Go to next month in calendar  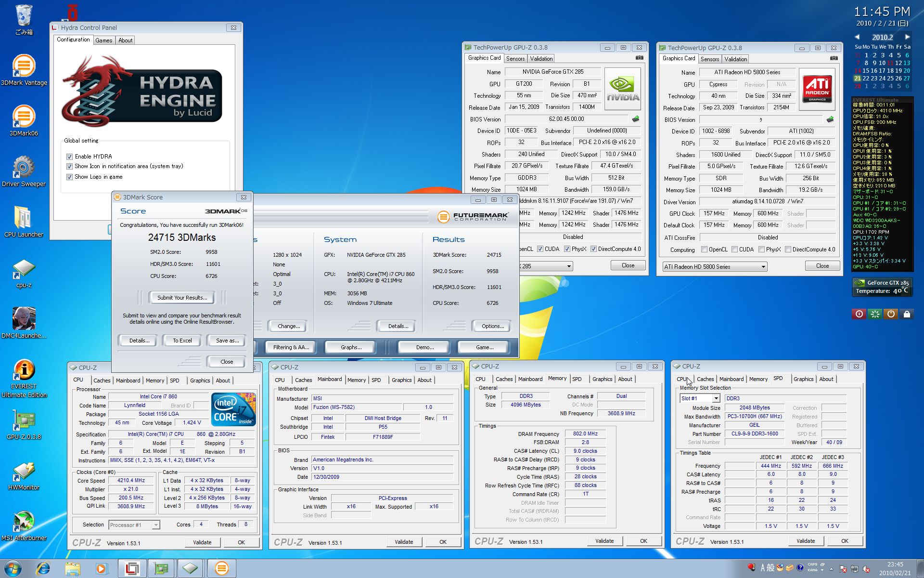click(907, 37)
